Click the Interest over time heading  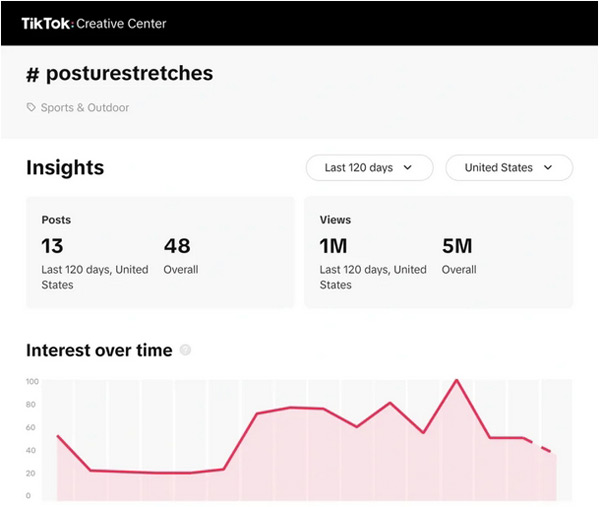coord(99,350)
